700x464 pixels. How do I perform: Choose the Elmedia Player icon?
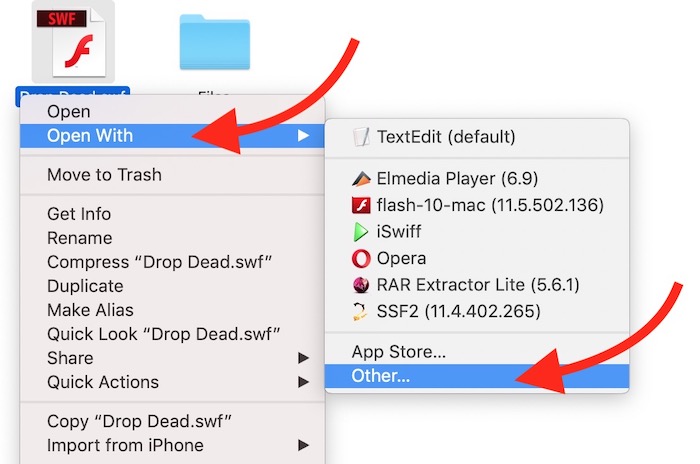pos(361,180)
